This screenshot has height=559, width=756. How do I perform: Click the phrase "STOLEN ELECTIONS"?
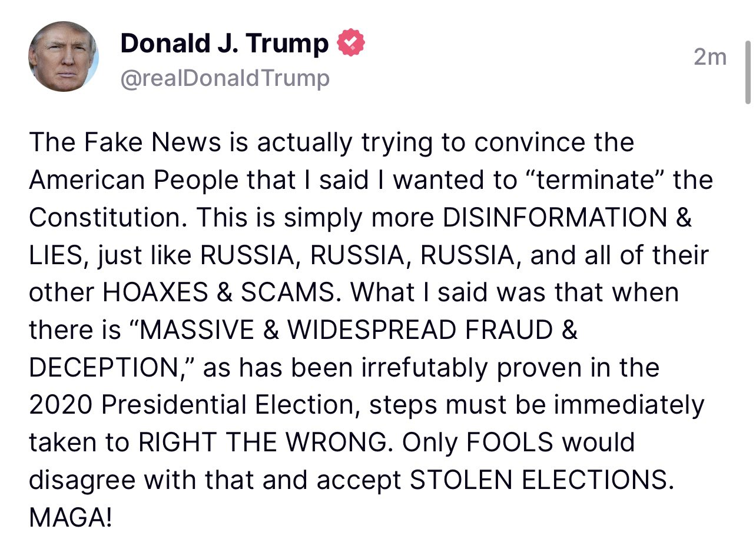[538, 481]
